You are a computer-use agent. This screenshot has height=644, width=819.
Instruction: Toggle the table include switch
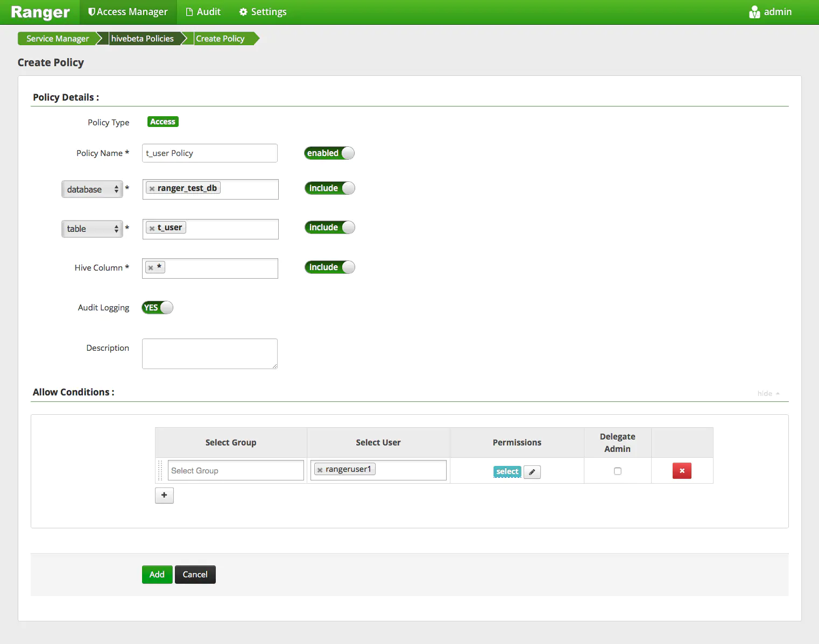click(x=330, y=227)
